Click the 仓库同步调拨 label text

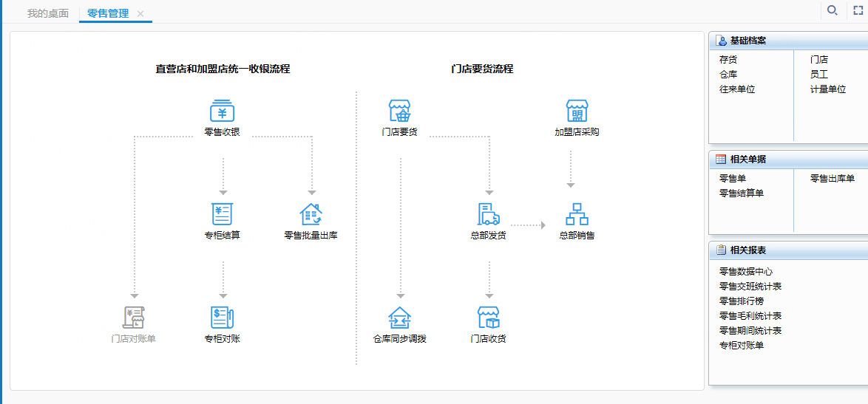[400, 339]
